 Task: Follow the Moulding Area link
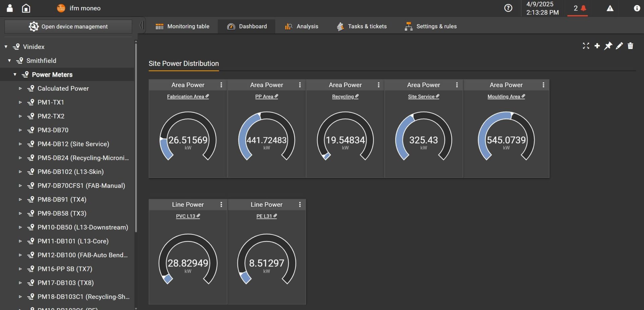pyautogui.click(x=504, y=97)
